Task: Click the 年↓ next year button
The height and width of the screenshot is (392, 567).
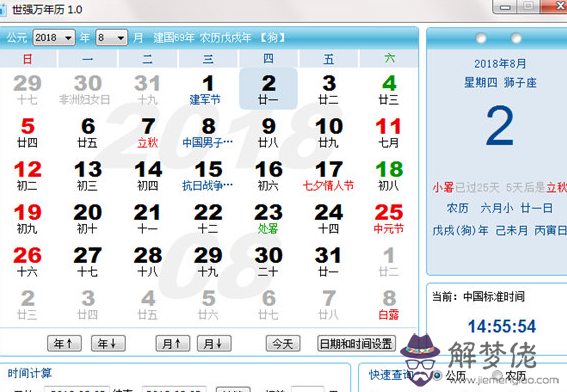Action: point(108,343)
